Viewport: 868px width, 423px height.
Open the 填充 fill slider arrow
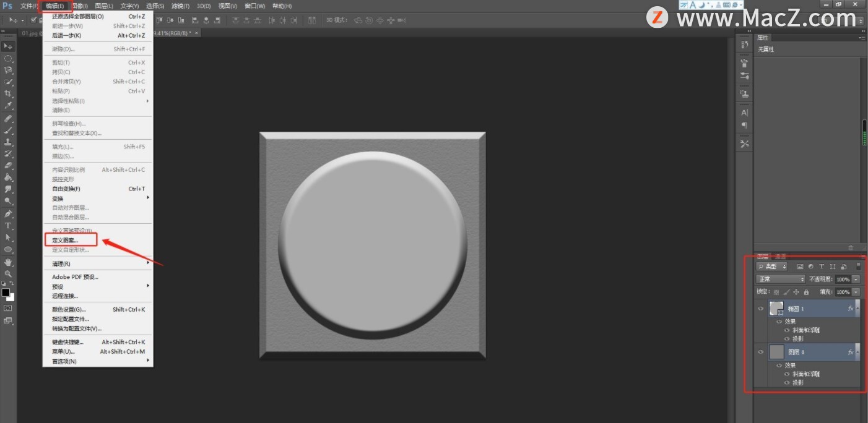(x=856, y=292)
